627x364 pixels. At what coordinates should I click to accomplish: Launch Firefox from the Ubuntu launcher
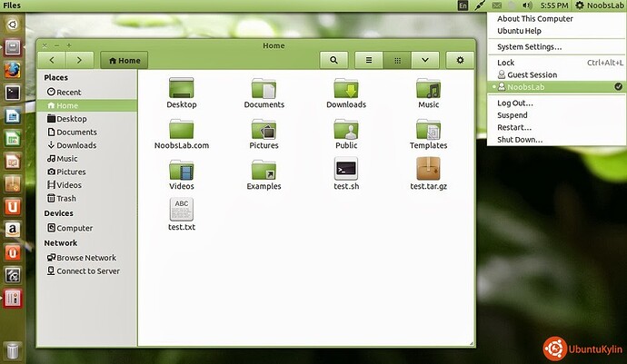(13, 68)
